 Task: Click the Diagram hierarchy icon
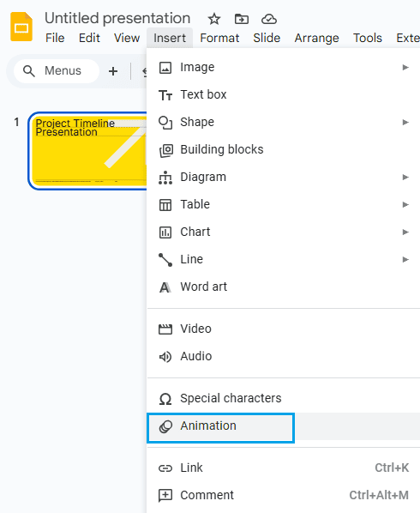coord(165,178)
